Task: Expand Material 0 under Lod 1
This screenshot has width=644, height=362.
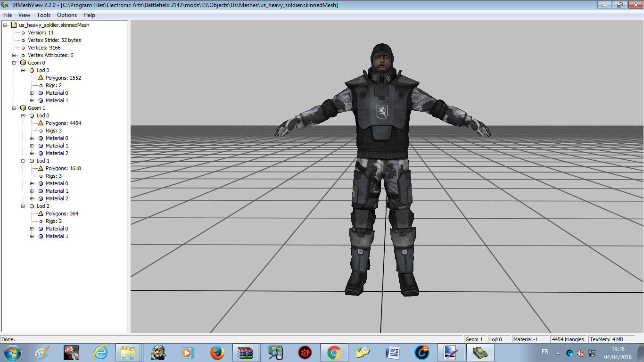Action: (x=32, y=183)
